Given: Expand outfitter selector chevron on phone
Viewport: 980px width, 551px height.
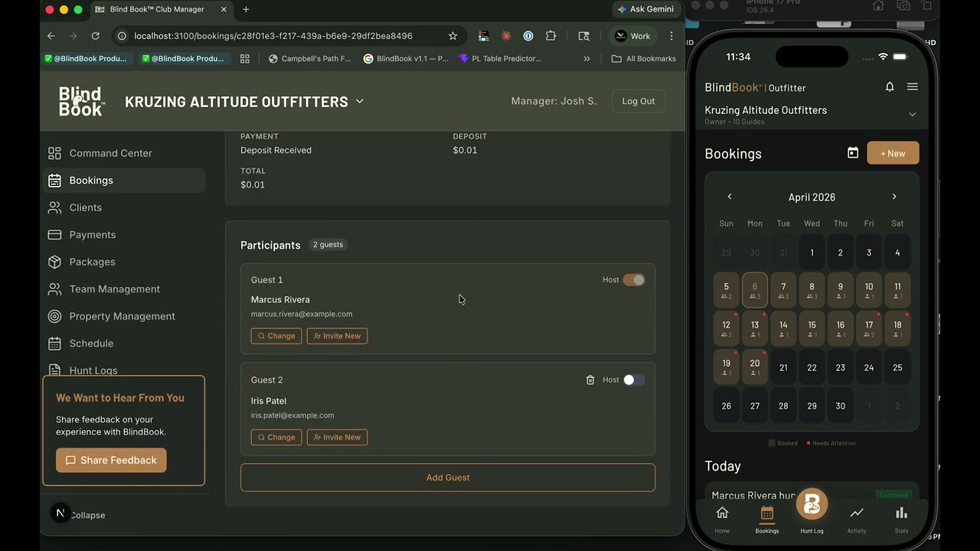Looking at the screenshot, I should [912, 114].
